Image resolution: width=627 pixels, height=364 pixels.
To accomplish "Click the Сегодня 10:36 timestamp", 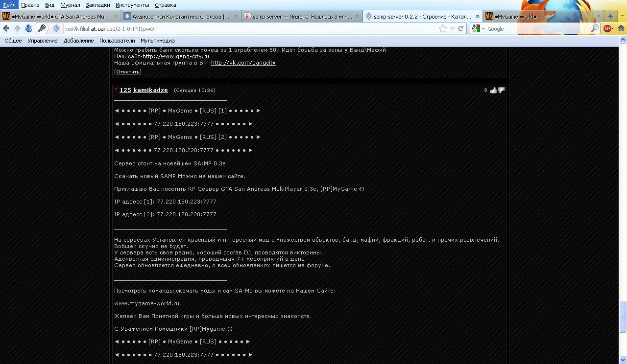I will [x=195, y=90].
